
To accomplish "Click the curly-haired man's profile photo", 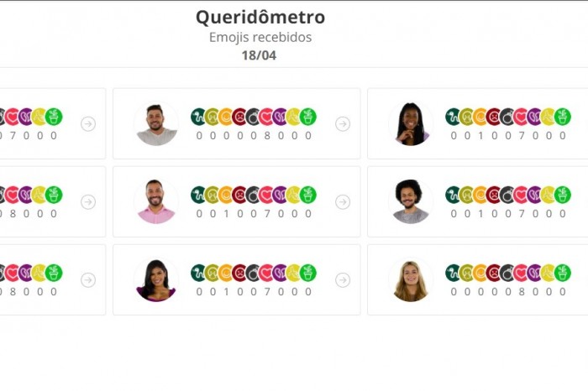I will pyautogui.click(x=411, y=202).
